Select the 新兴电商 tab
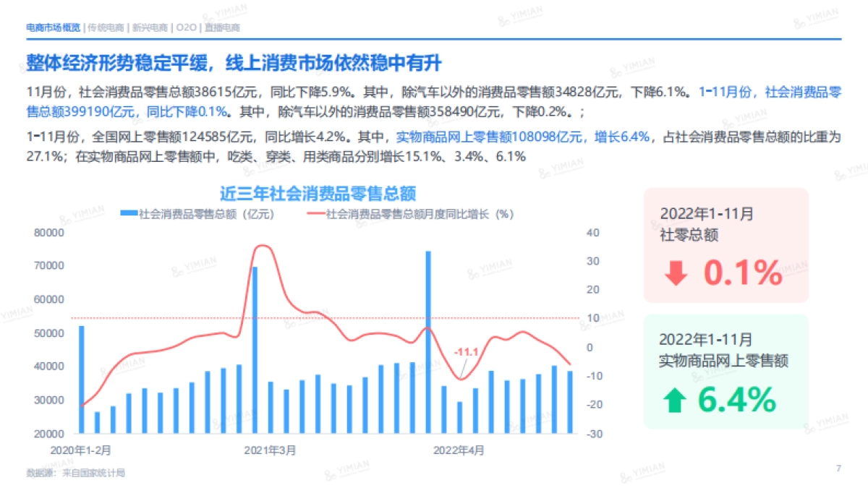This screenshot has width=868, height=488. pos(148,27)
